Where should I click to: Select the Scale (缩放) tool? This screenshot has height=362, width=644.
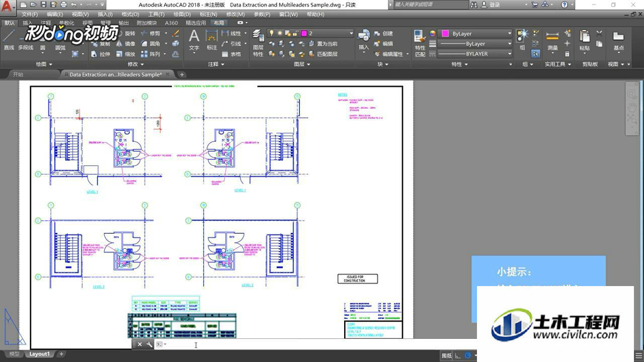pyautogui.click(x=125, y=54)
